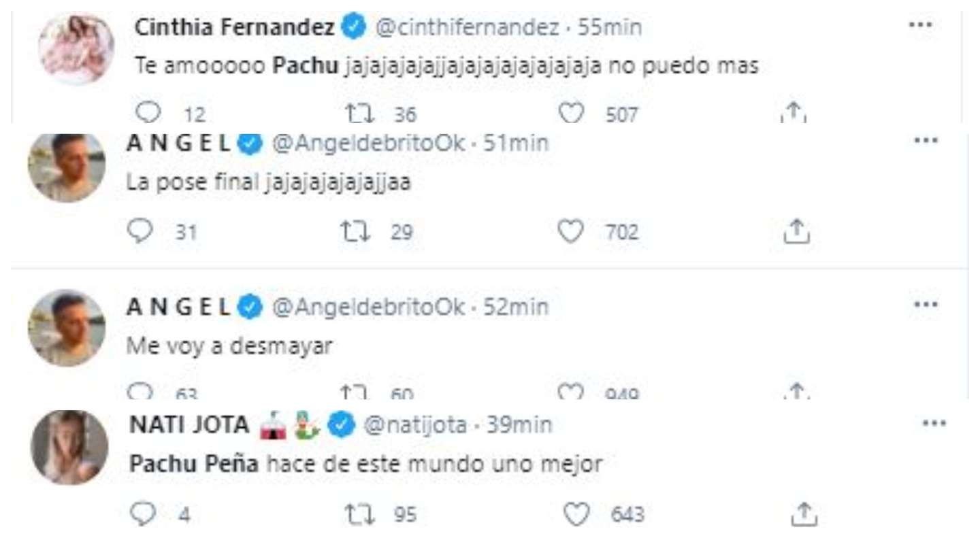Like the 'La pose final' tweet

pyautogui.click(x=572, y=233)
